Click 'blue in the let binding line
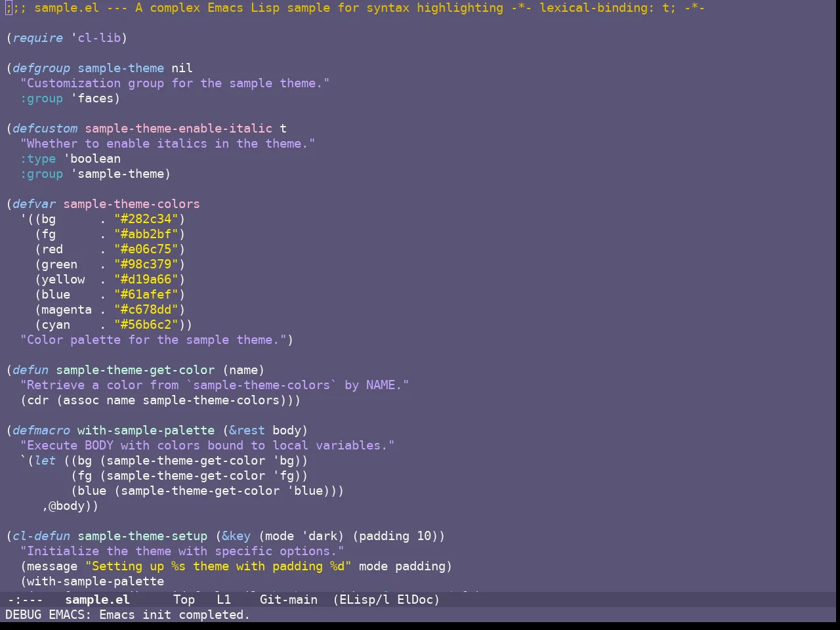 point(304,491)
